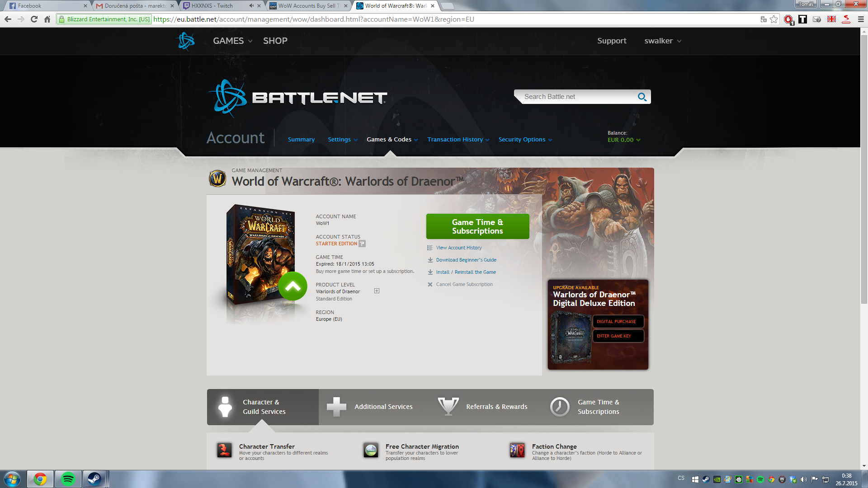868x488 pixels.
Task: Click the Digital Purchase button
Action: click(618, 322)
